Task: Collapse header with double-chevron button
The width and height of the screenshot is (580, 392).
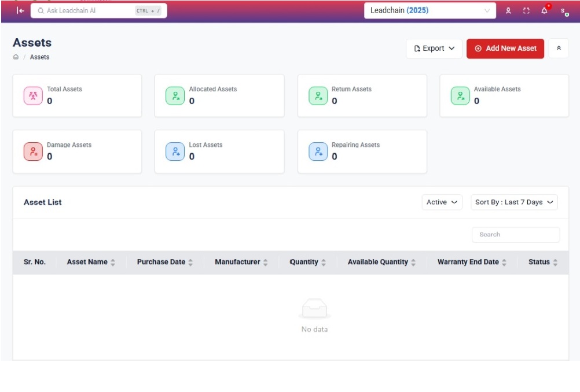Action: click(559, 49)
